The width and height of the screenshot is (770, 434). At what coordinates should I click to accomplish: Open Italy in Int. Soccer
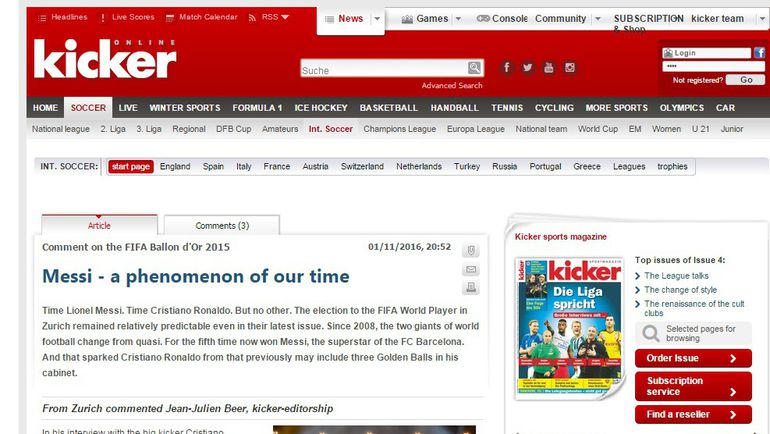point(244,166)
